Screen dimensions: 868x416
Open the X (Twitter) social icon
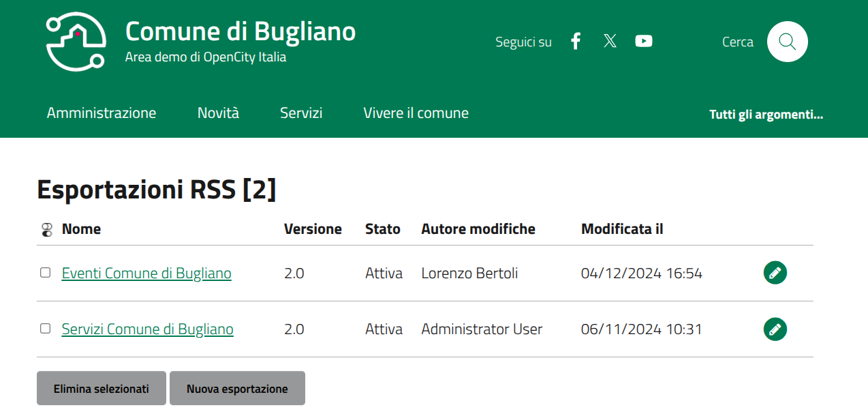[x=610, y=42]
